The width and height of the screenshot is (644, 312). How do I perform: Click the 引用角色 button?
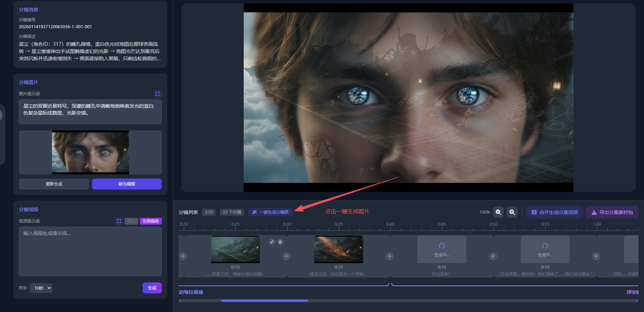pos(150,221)
